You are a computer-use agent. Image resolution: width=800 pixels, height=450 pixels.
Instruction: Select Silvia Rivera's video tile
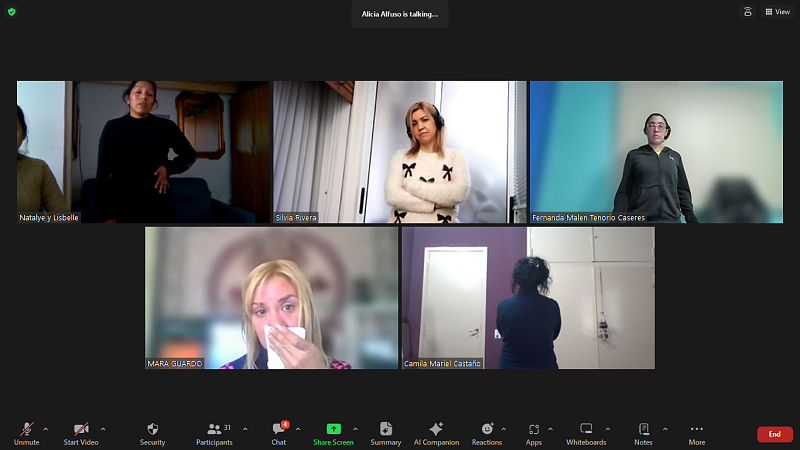pyautogui.click(x=399, y=151)
